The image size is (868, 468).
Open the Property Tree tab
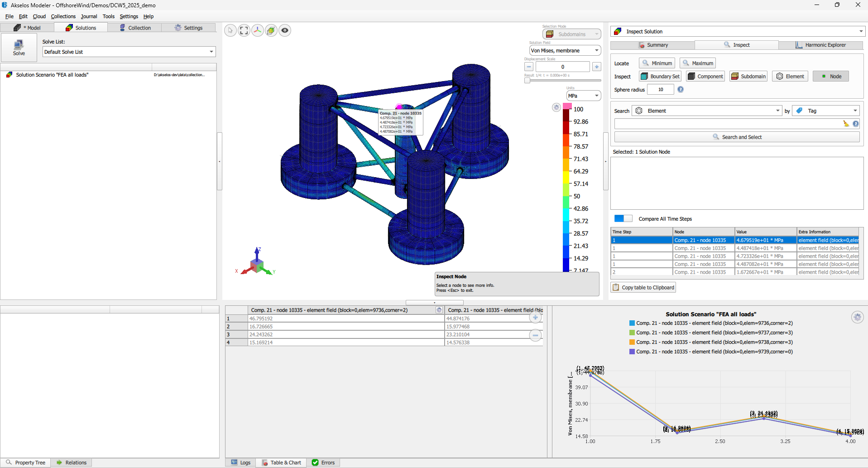point(26,463)
